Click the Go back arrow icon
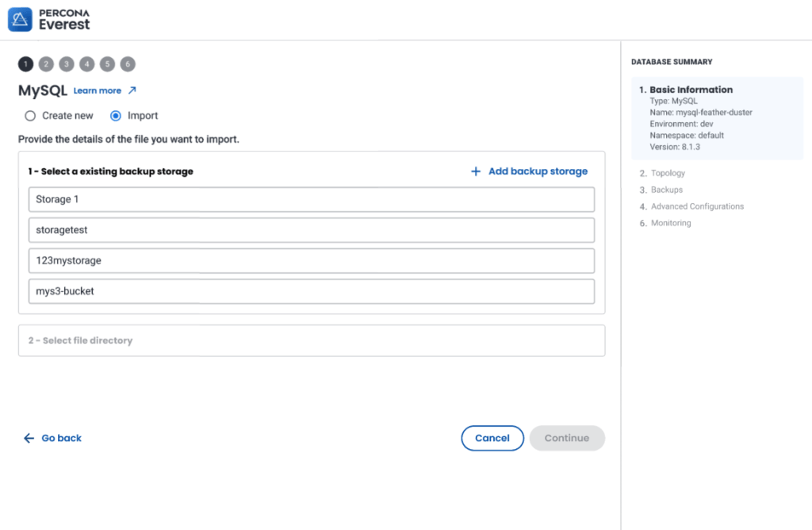Screen dimensions: 812x530 pos(29,438)
